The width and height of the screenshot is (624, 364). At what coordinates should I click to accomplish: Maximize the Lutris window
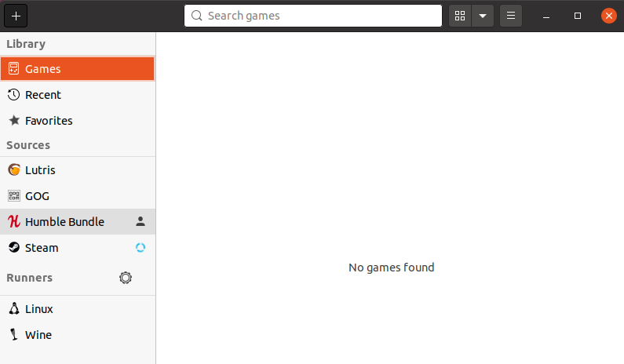tap(578, 16)
